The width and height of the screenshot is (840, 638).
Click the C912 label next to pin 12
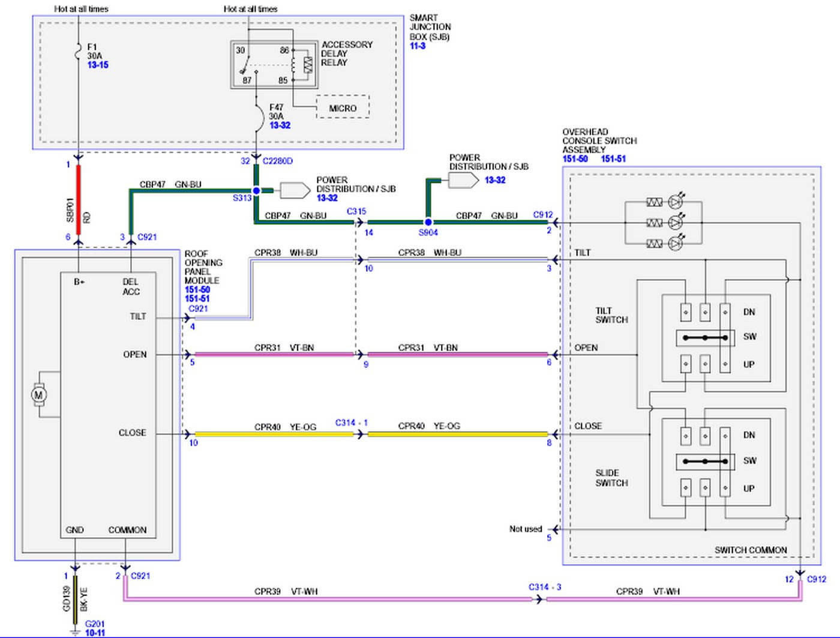tap(817, 579)
